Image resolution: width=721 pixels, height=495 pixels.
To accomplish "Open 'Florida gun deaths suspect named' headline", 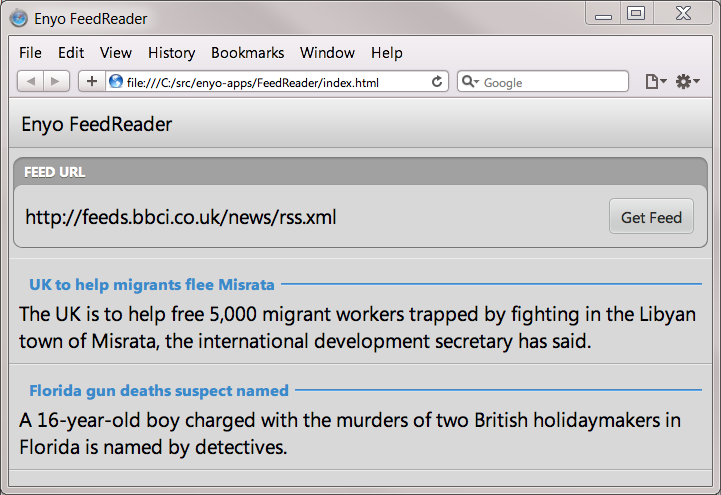I will [158, 390].
